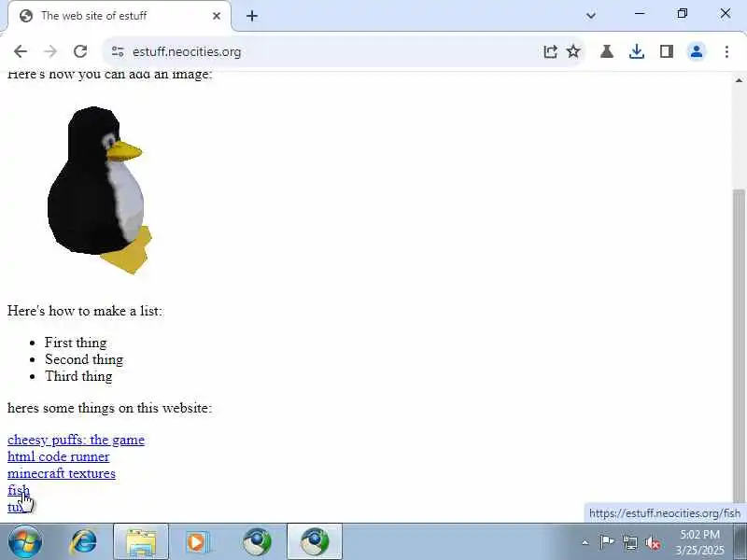This screenshot has width=747, height=560.
Task: Select 'Second thing' list text
Action: 84,359
